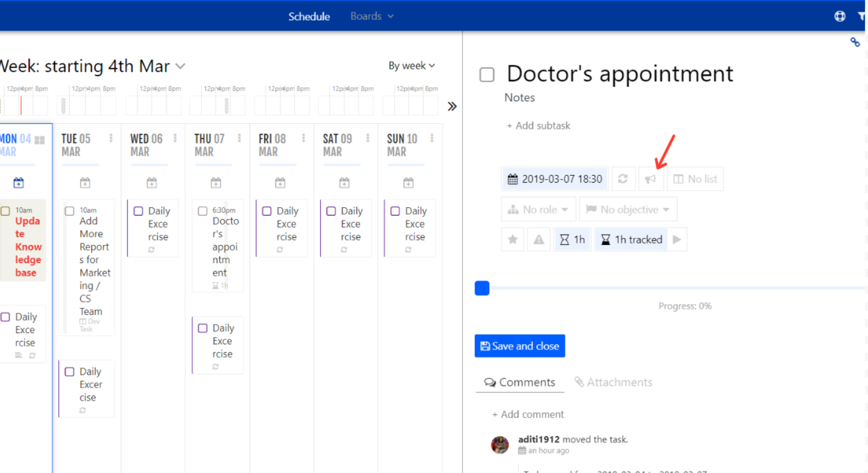Check the 6:30pm Doctor's appointment checkbox on Thursday

pos(203,211)
